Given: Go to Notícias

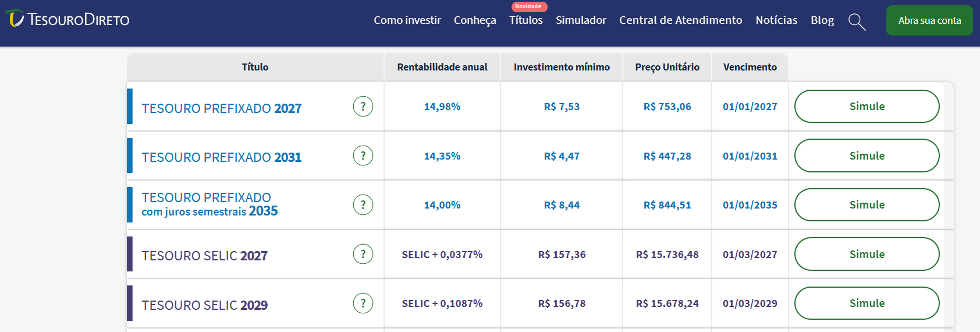Looking at the screenshot, I should point(776,20).
